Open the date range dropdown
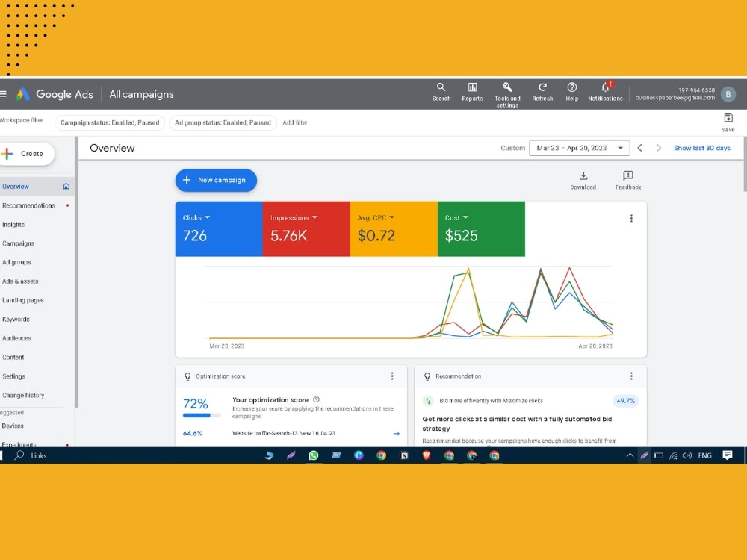Viewport: 747px width, 560px height. pos(580,148)
